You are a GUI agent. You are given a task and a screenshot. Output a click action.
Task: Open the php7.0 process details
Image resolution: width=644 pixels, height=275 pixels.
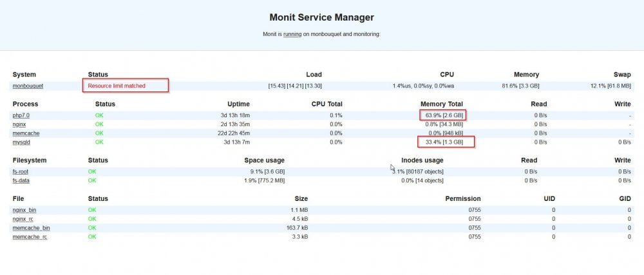[22, 115]
